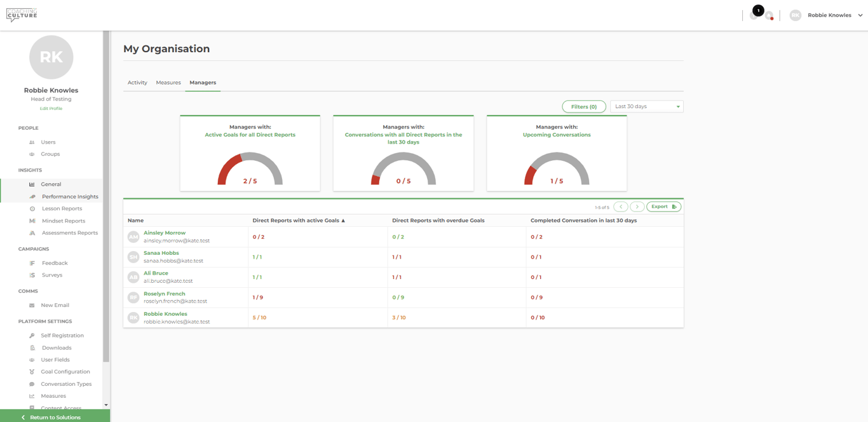Click the Upcoming Conversations link
868x422 pixels.
tap(557, 135)
